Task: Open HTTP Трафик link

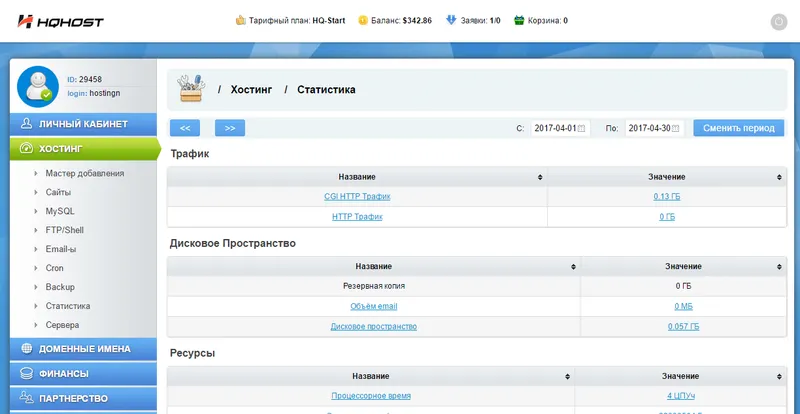Action: 357,217
